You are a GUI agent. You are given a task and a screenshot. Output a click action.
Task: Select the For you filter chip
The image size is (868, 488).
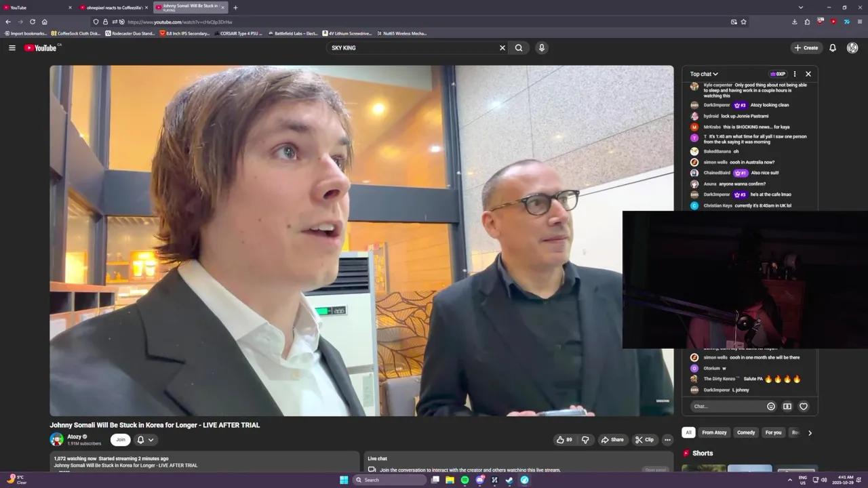coord(773,432)
